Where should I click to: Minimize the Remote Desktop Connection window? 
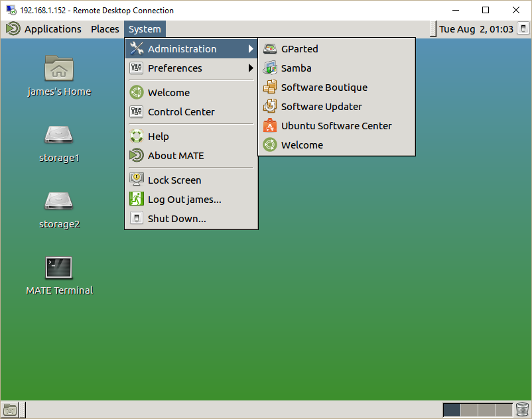456,10
